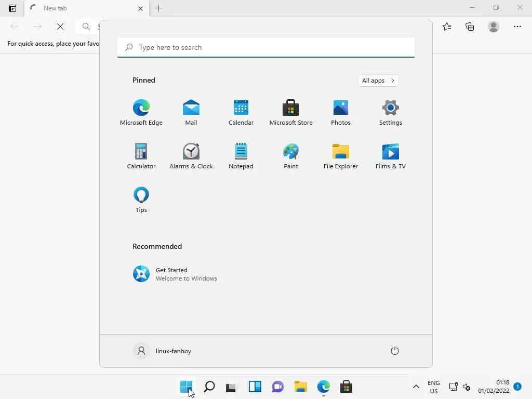Go forward in Edge browser
The width and height of the screenshot is (532, 399).
(37, 26)
